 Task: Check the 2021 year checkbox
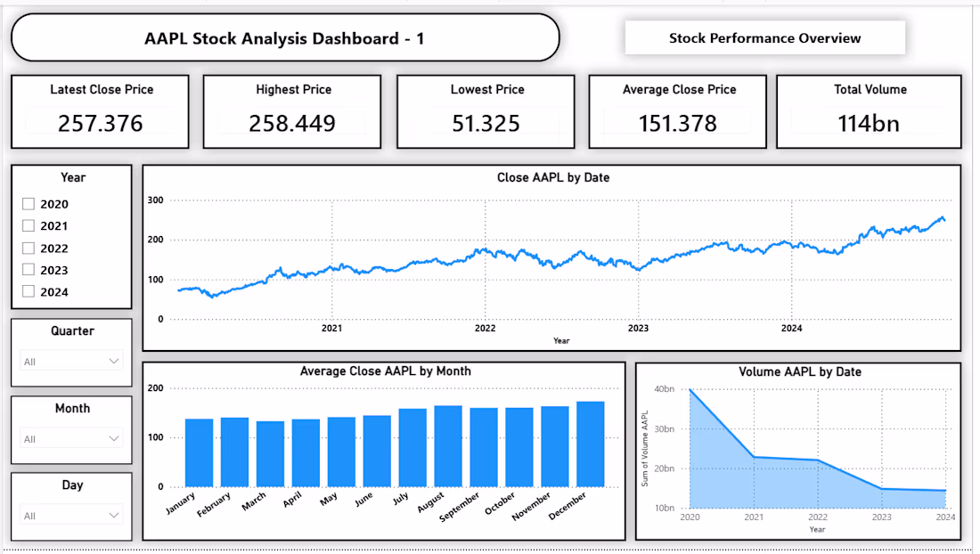29,225
